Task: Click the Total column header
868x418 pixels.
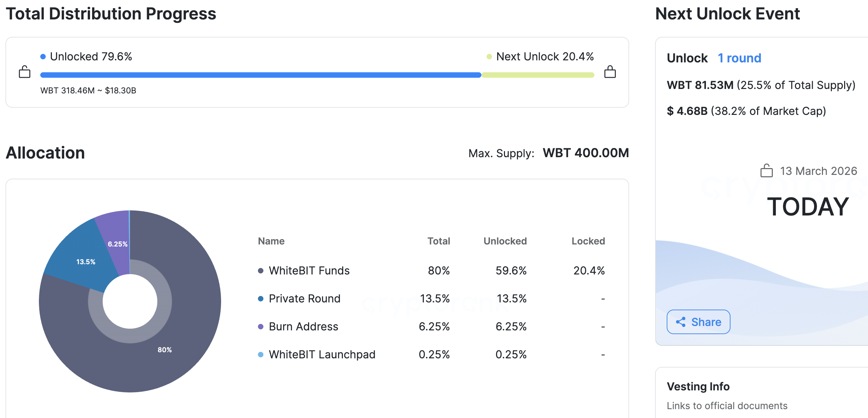Action: pyautogui.click(x=438, y=241)
